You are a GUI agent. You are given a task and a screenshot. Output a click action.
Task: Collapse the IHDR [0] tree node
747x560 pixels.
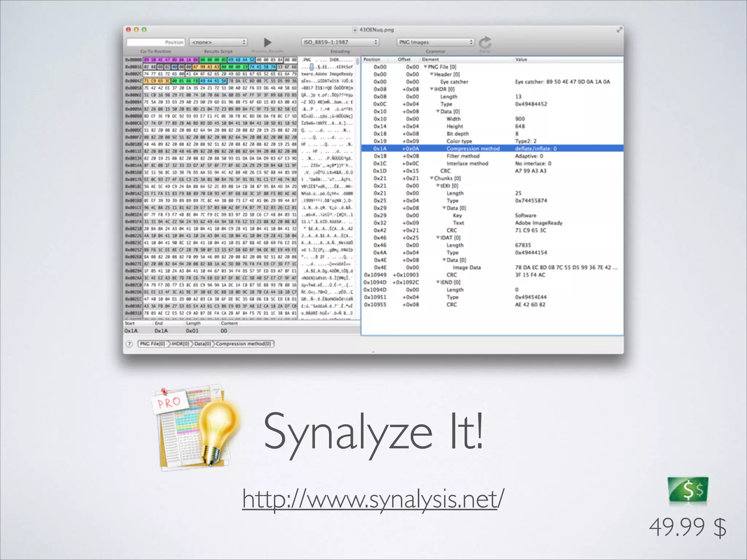(431, 89)
